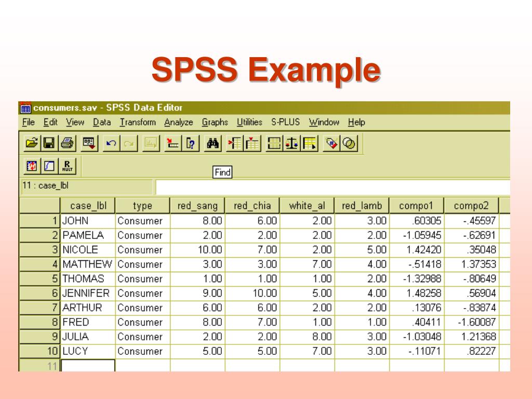Screen dimensions: 532x399
Task: Click the Weight Cases scales icon
Action: [x=292, y=143]
